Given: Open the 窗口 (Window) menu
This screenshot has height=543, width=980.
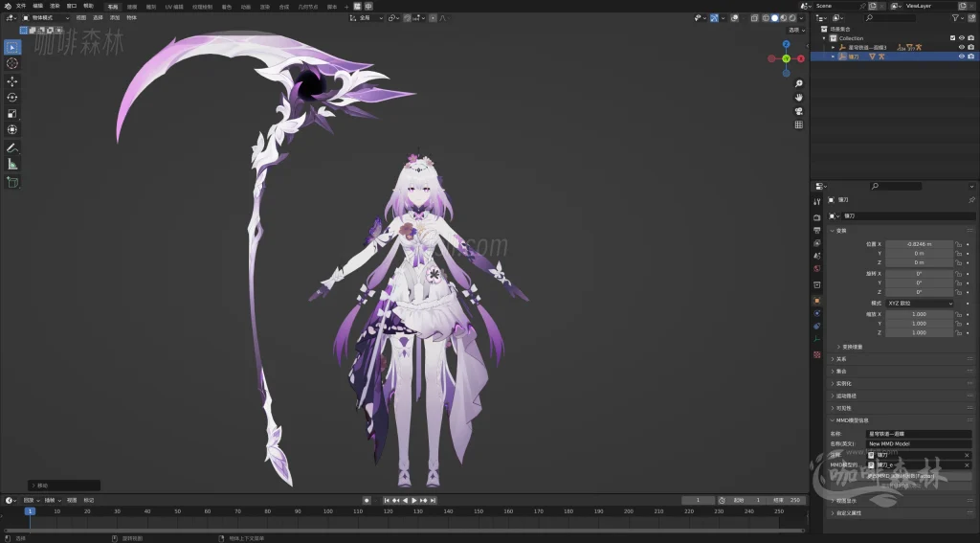Looking at the screenshot, I should tap(71, 7).
